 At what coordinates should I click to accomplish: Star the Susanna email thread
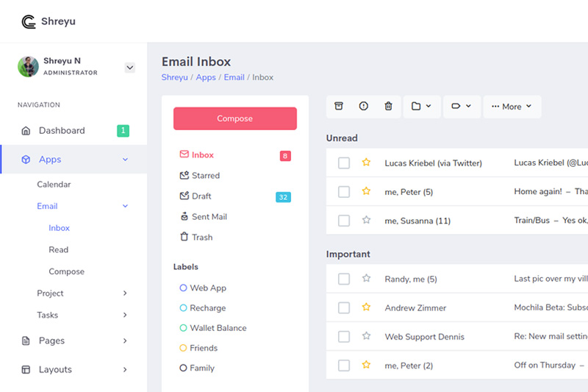pos(366,220)
